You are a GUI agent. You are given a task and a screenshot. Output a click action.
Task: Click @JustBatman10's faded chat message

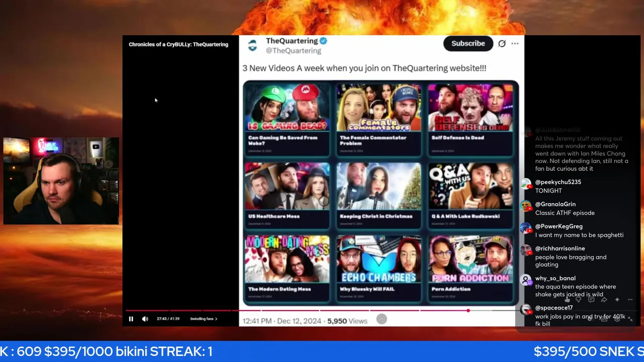[x=582, y=153]
